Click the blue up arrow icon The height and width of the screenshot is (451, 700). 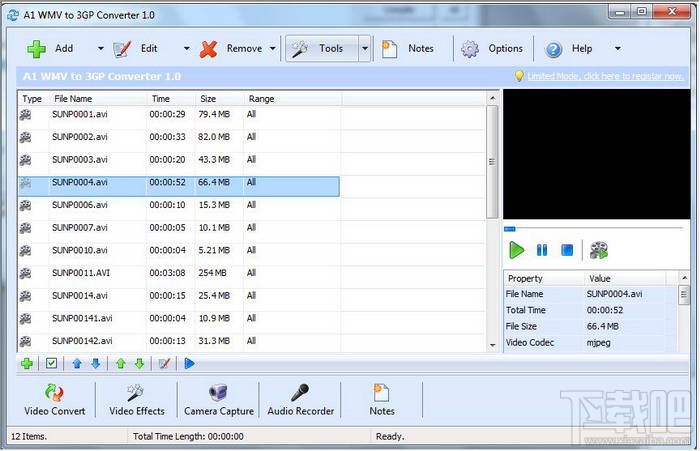77,364
